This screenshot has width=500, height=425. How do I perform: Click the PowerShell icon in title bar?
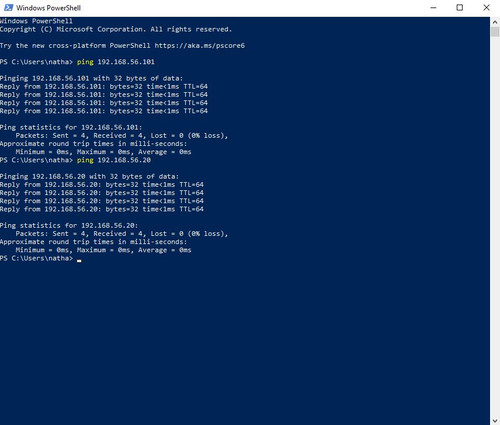8,7
